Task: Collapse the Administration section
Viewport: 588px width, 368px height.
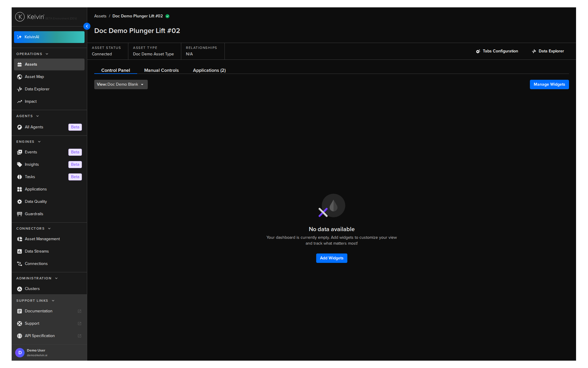Action: (x=56, y=278)
